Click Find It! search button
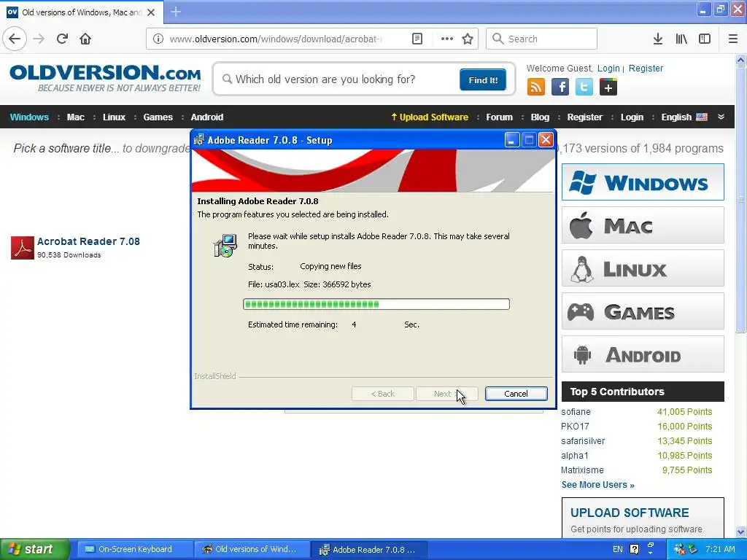The width and height of the screenshot is (747, 560). 483,79
